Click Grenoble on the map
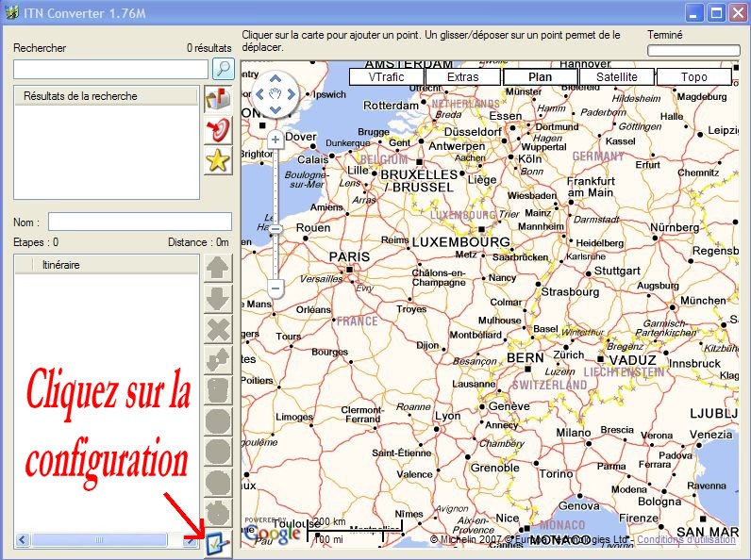 click(494, 468)
